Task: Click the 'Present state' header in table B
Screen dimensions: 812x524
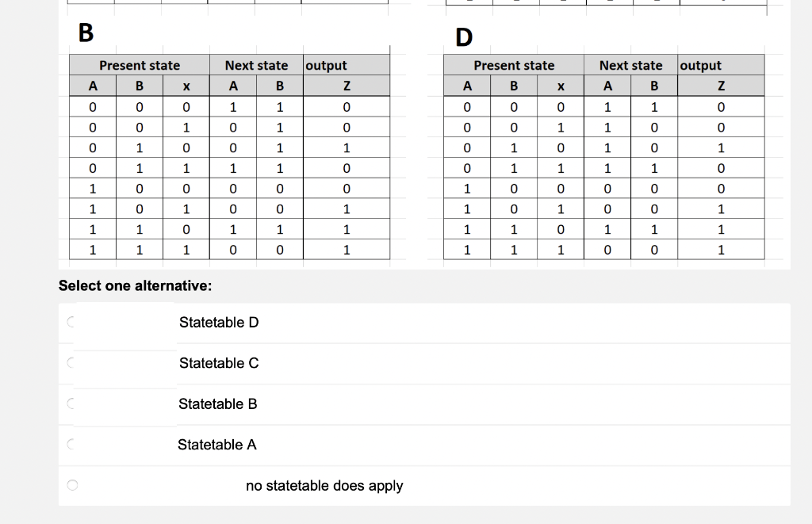Action: coord(140,65)
